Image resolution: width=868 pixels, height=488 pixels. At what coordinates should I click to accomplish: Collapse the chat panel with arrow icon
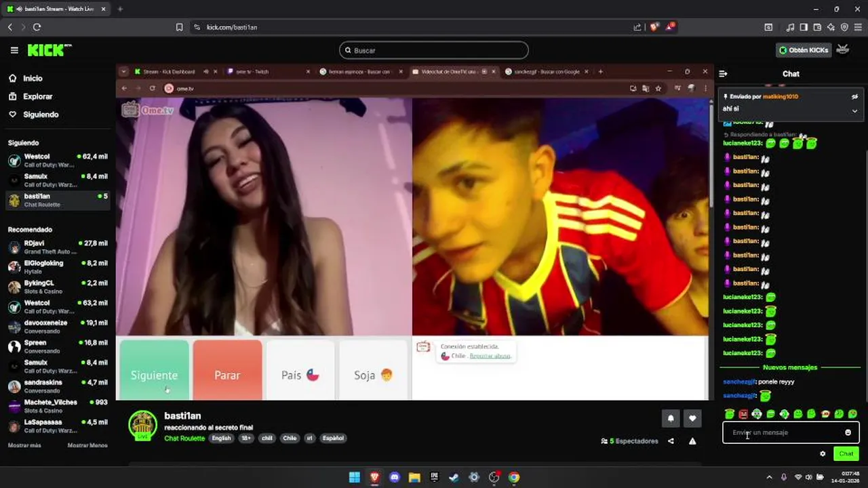pos(723,74)
